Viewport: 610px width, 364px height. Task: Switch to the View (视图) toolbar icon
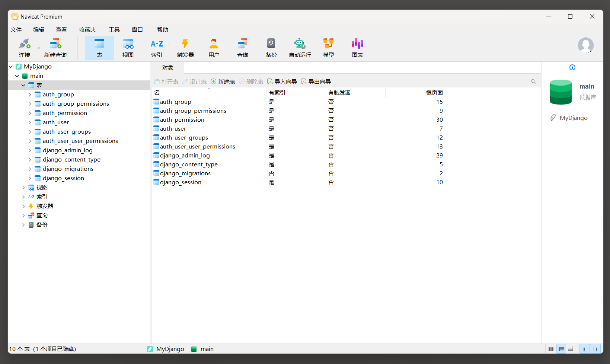click(x=128, y=48)
